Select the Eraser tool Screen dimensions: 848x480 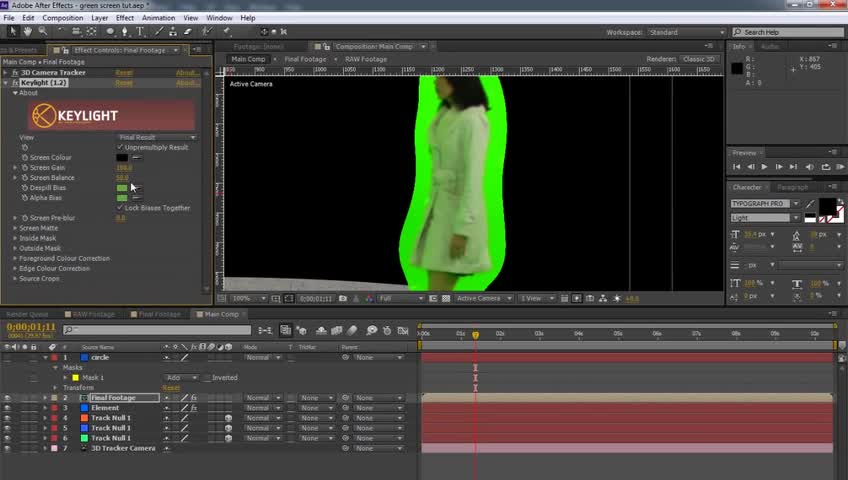[x=188, y=31]
